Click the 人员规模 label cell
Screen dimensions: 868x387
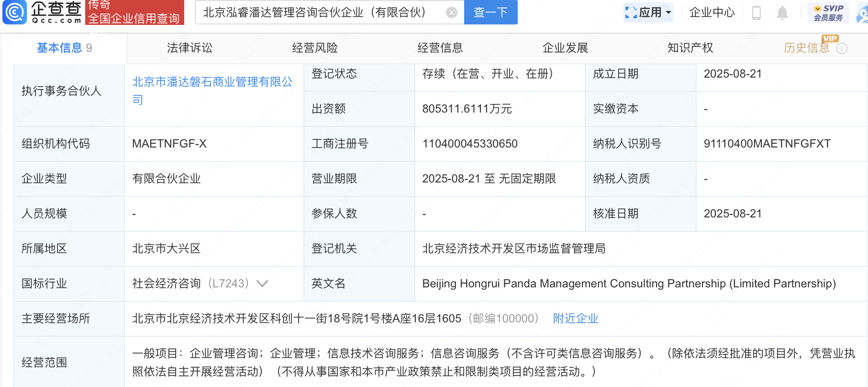click(x=69, y=214)
